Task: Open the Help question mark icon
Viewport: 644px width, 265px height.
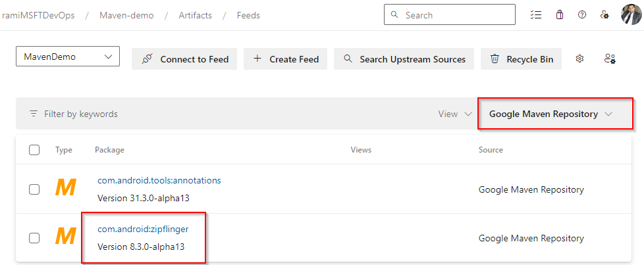Action: click(581, 14)
